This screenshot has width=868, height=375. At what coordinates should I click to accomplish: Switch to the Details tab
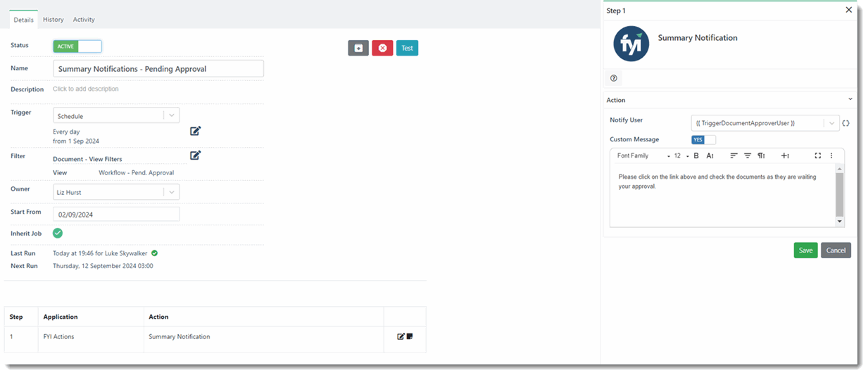(x=23, y=20)
